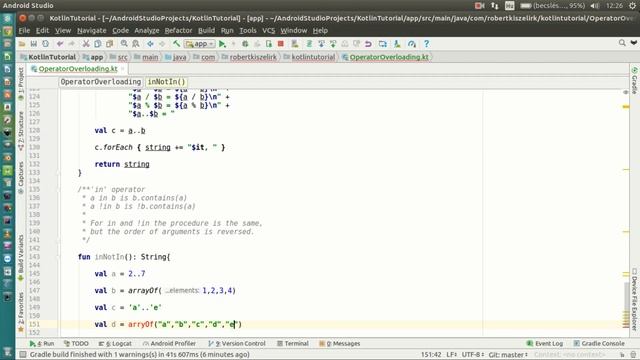Click the Ubuntu system settings gear icon

coord(632,6)
